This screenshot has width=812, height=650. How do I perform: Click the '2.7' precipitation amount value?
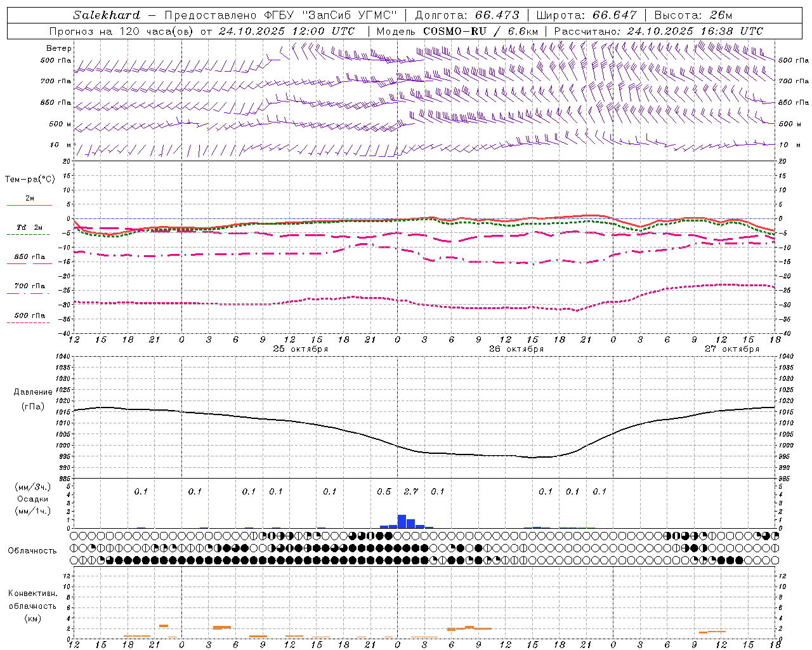click(x=411, y=492)
